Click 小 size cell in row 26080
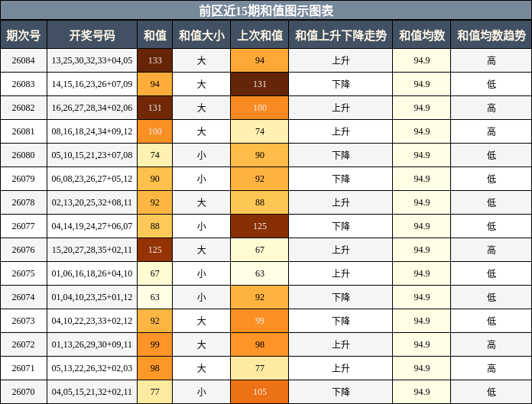This screenshot has width=532, height=404. pos(202,155)
